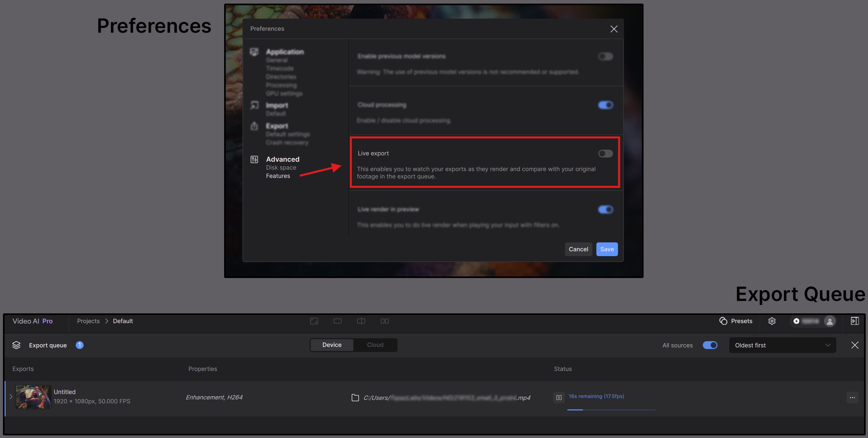Select the split view layout icon
The image size is (868, 438).
click(x=361, y=321)
